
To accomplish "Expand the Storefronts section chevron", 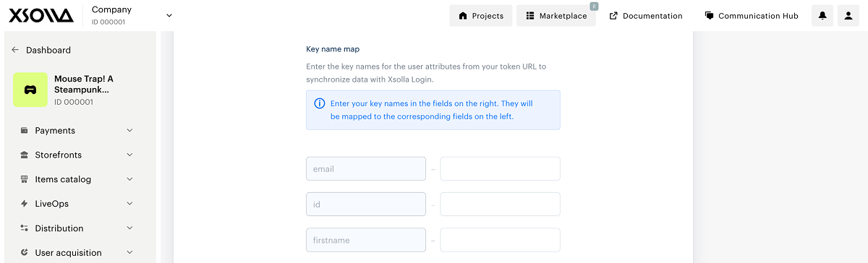I will pos(130,155).
